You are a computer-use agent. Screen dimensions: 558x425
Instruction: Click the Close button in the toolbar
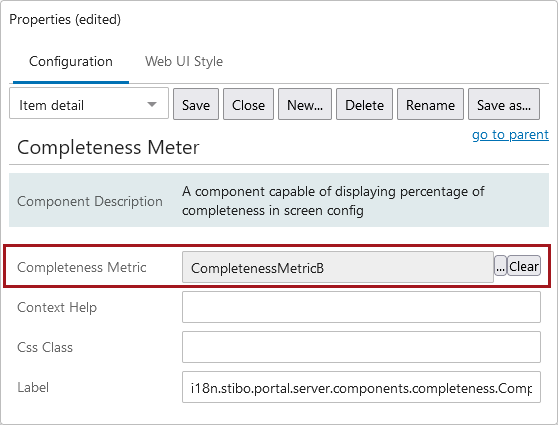(248, 104)
